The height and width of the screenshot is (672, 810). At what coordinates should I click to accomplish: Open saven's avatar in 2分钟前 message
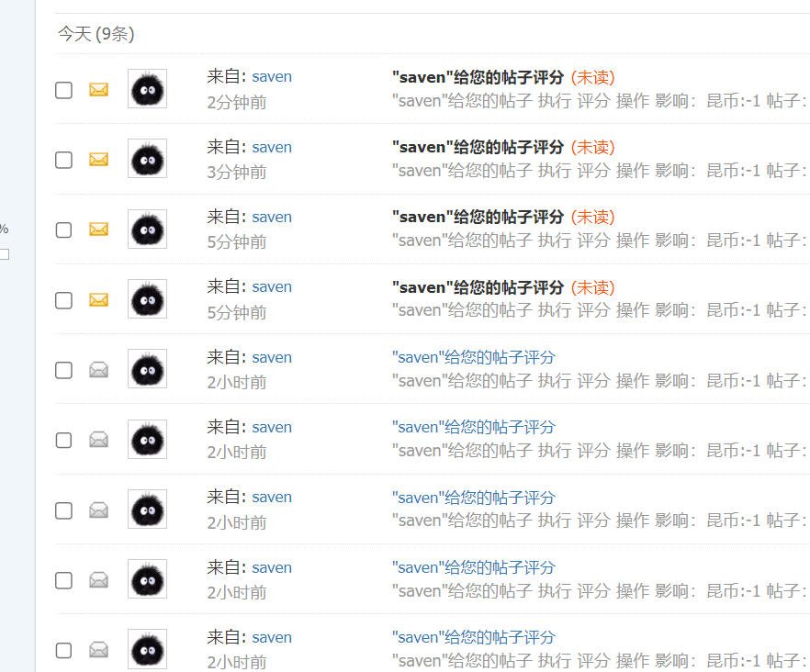147,89
